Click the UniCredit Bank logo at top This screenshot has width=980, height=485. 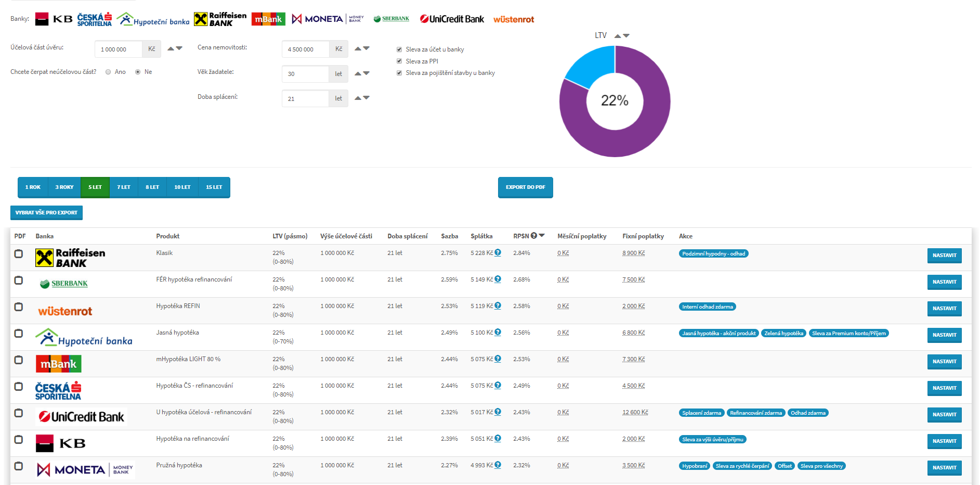pos(452,19)
